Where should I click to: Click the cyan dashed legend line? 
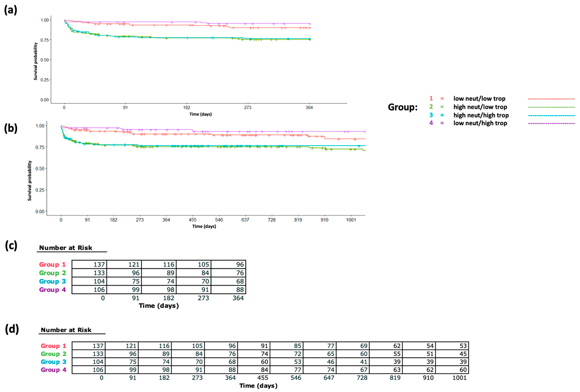[x=551, y=116]
